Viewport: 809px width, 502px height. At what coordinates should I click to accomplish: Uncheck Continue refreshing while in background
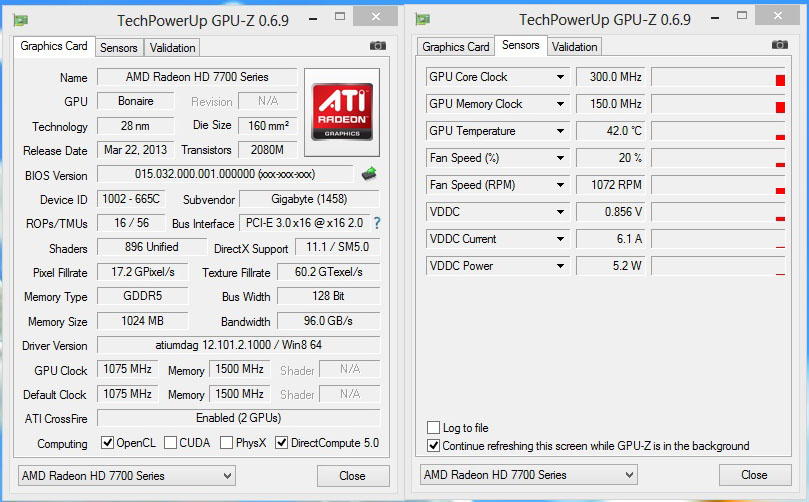click(433, 446)
